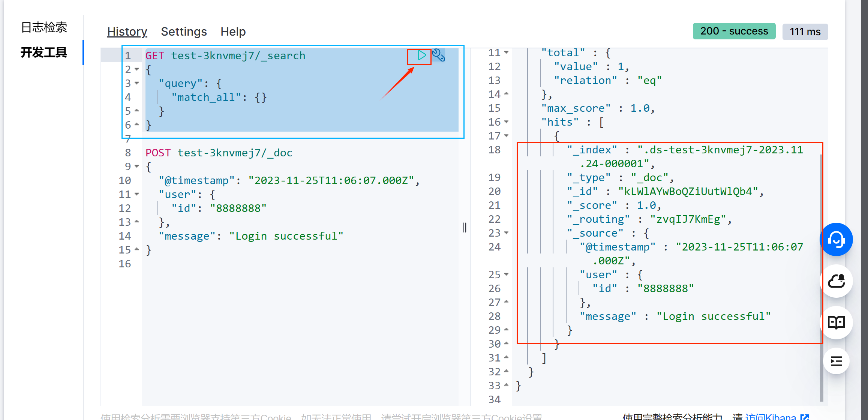This screenshot has height=420, width=868.
Task: Open the wrench request options icon
Action: tap(438, 55)
